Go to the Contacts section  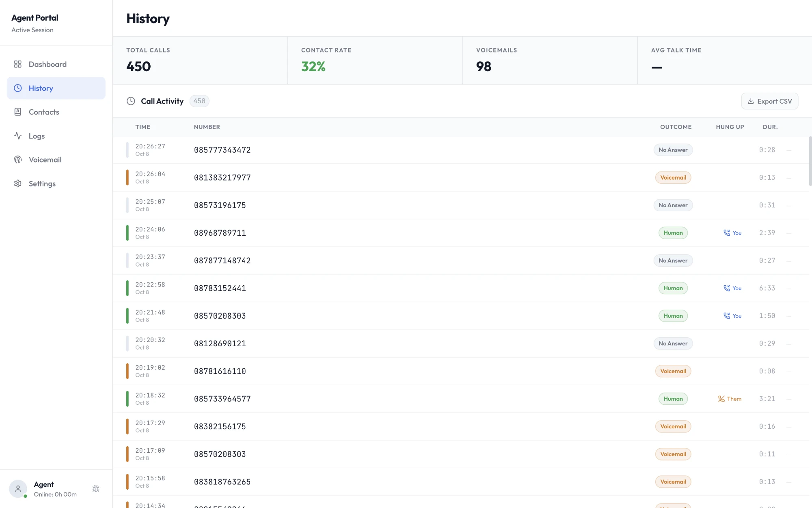click(x=56, y=112)
